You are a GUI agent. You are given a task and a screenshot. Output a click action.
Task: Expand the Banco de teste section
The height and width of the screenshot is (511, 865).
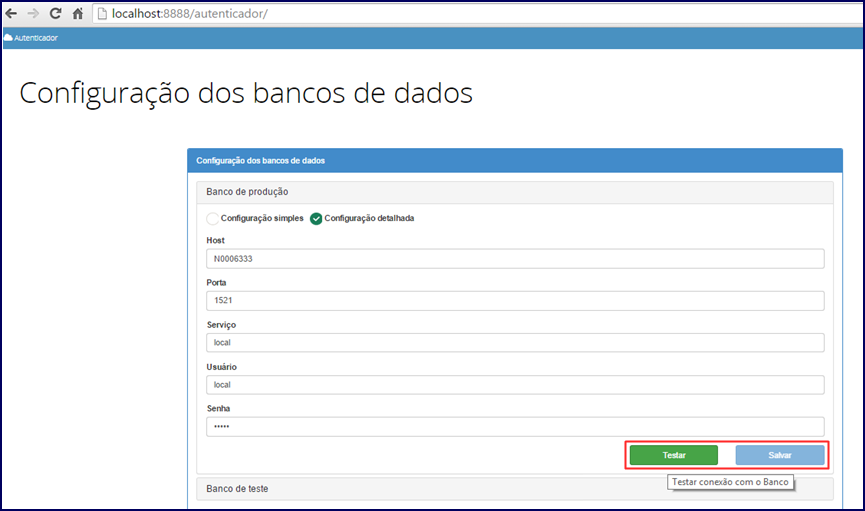(x=515, y=489)
